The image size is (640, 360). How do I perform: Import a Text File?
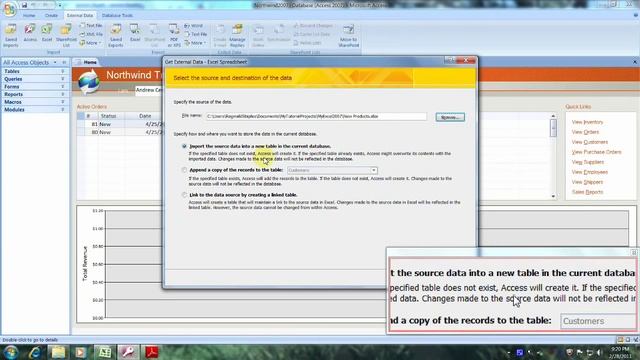(x=91, y=26)
